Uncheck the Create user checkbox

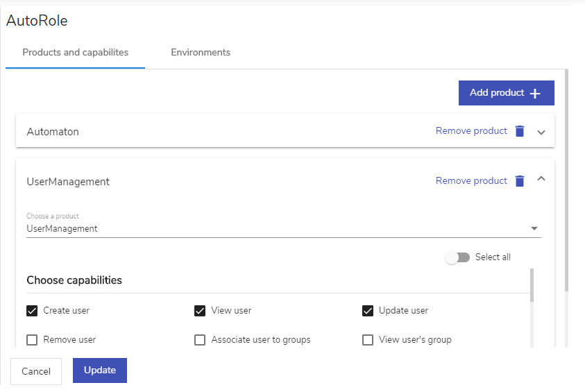32,311
